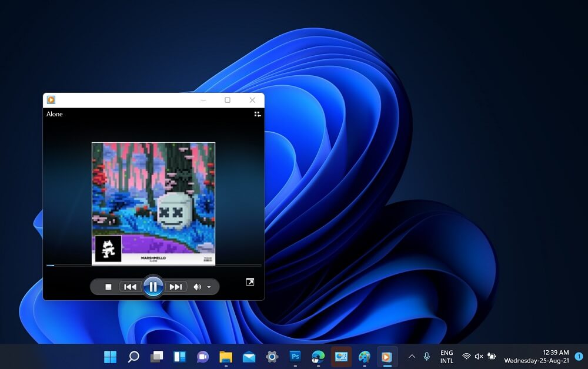Click the song title 'Alone'
The width and height of the screenshot is (588, 369).
pos(54,114)
